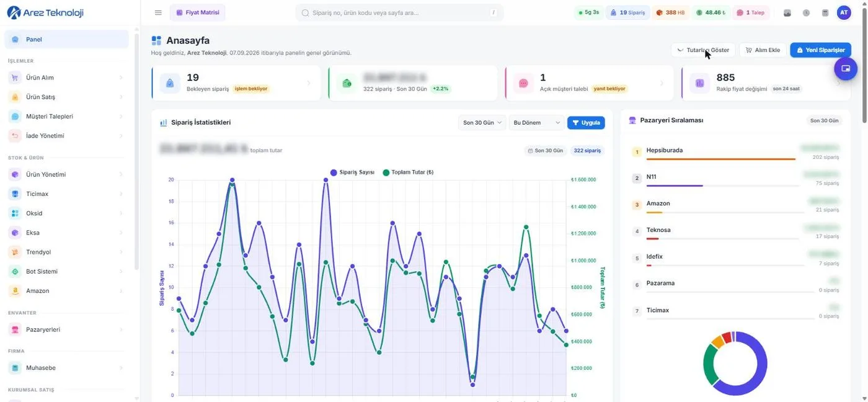Open the Bu Dönem dropdown
868x402 pixels.
click(536, 123)
